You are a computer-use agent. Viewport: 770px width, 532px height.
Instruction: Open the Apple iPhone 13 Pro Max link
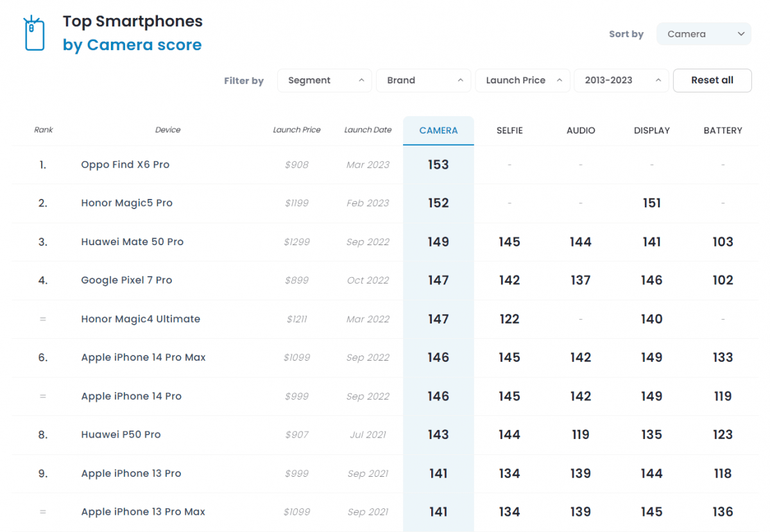point(143,511)
